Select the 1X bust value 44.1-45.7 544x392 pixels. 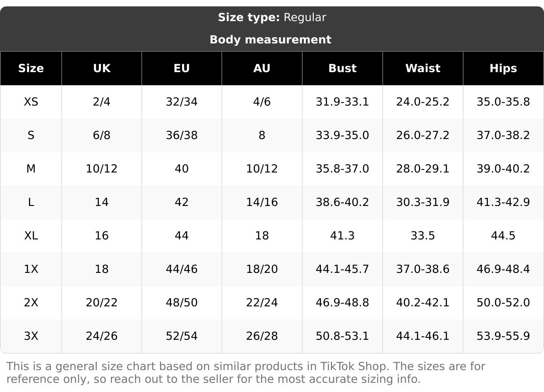tap(342, 269)
